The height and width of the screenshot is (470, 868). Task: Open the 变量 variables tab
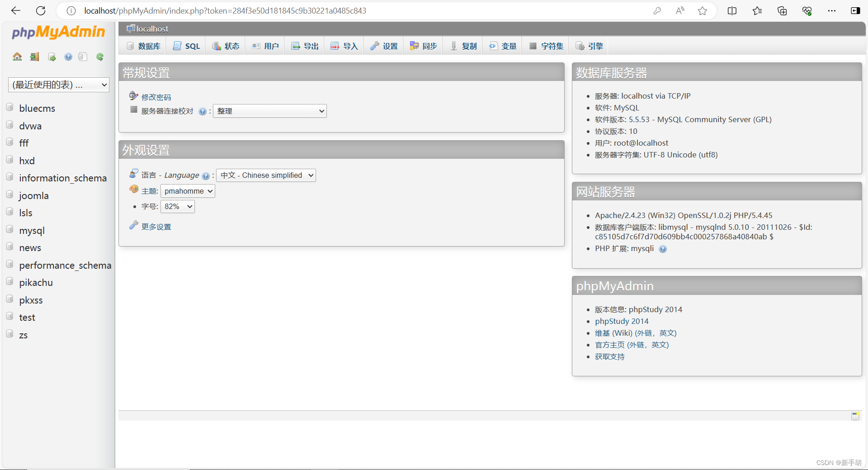point(502,46)
